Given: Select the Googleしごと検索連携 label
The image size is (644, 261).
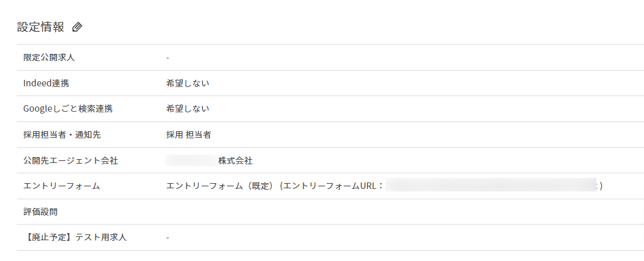Looking at the screenshot, I should (x=68, y=109).
